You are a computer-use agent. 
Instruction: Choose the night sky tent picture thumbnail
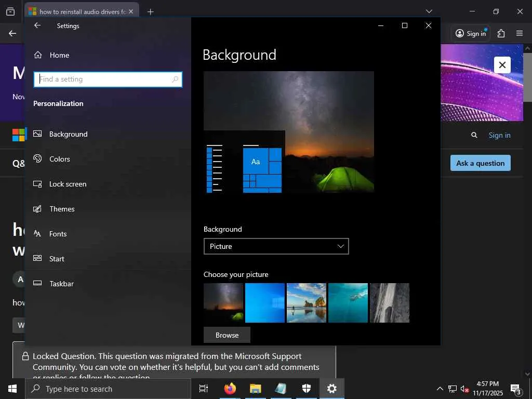(223, 303)
